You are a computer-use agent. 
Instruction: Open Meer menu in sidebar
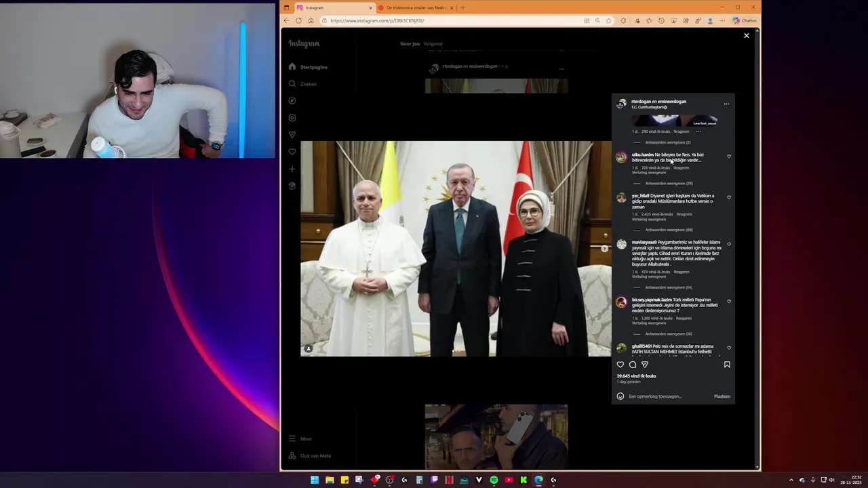pyautogui.click(x=300, y=439)
